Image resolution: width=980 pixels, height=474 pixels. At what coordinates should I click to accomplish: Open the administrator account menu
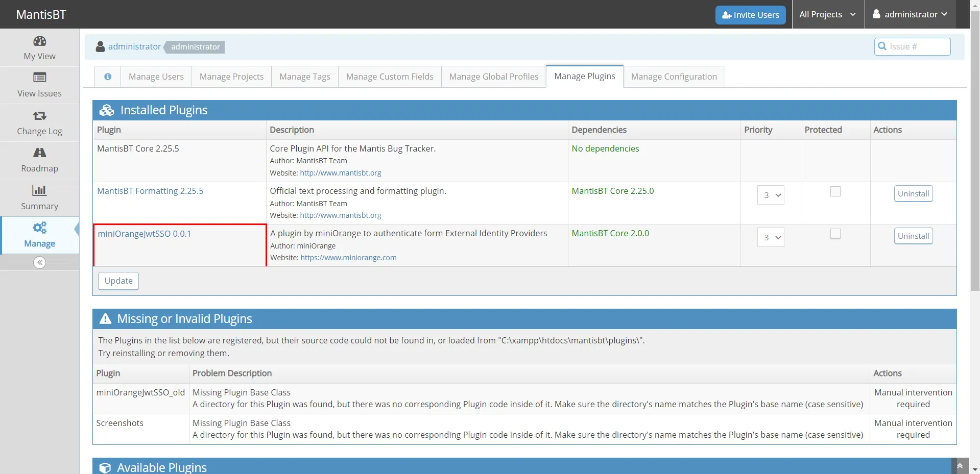pos(910,14)
